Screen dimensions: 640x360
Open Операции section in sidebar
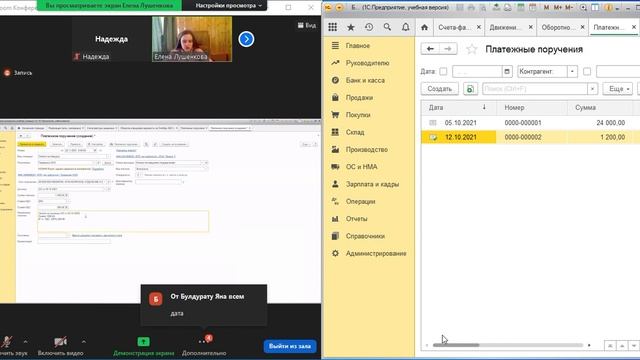pos(360,202)
